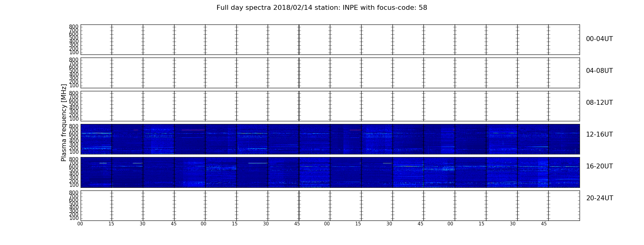Open the 12-16UT spectrogram panel
Viewport: 644px width, 245px height.
pyautogui.click(x=330, y=139)
